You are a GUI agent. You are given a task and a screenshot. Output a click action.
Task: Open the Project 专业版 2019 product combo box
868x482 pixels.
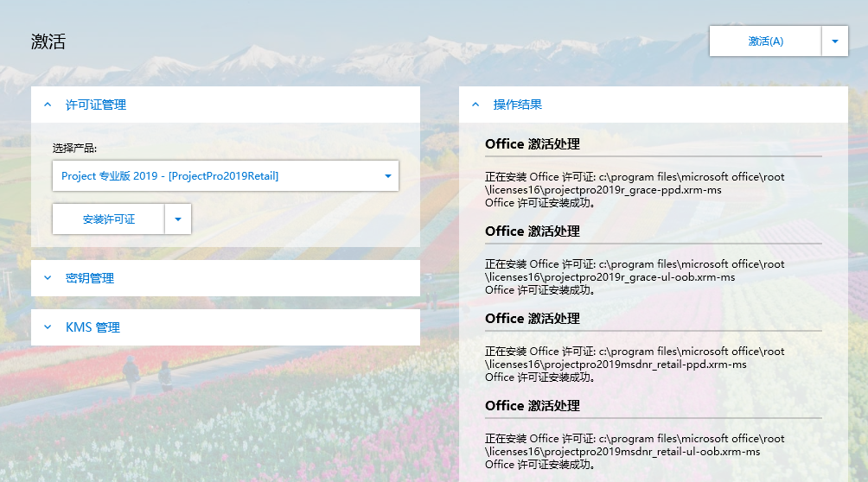point(226,176)
